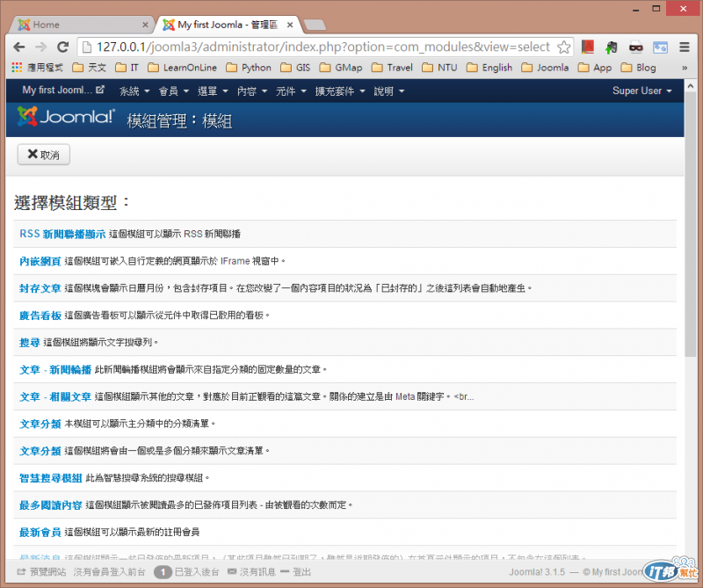Screen dimensions: 703x588
Task: Reload the page with refresh icon
Action: point(62,47)
